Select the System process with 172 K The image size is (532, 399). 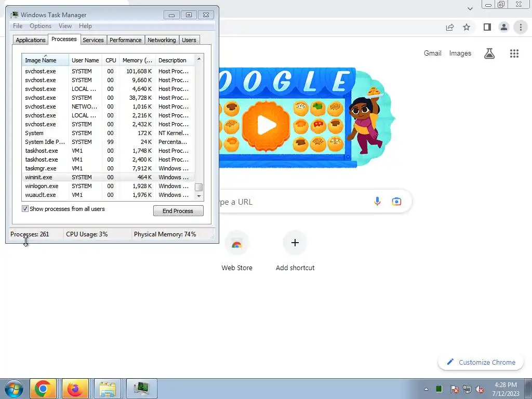pos(108,133)
